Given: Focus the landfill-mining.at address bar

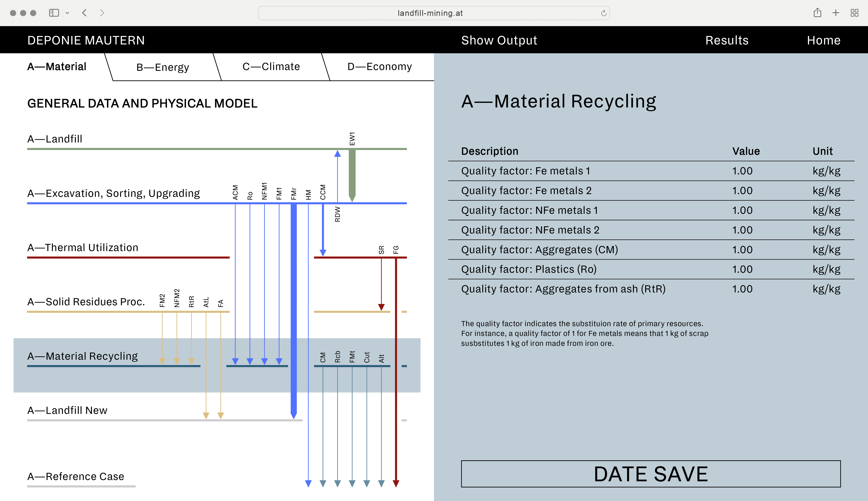Looking at the screenshot, I should 434,13.
